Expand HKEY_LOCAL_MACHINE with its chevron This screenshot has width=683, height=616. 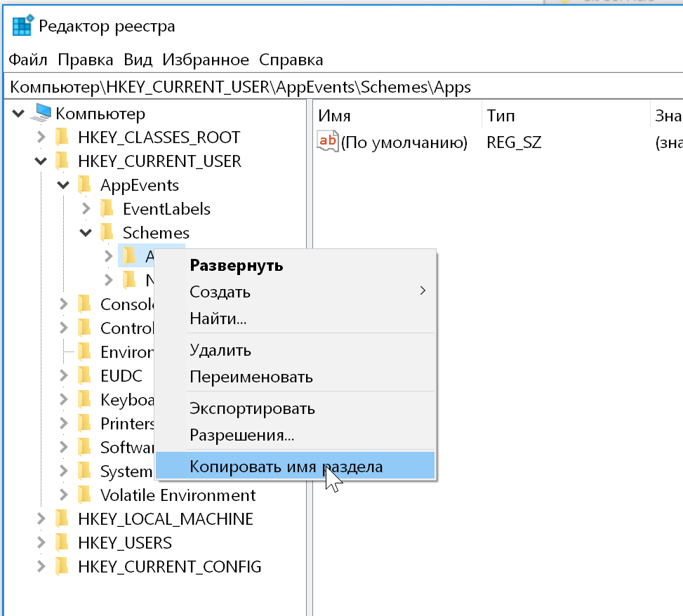pyautogui.click(x=41, y=519)
